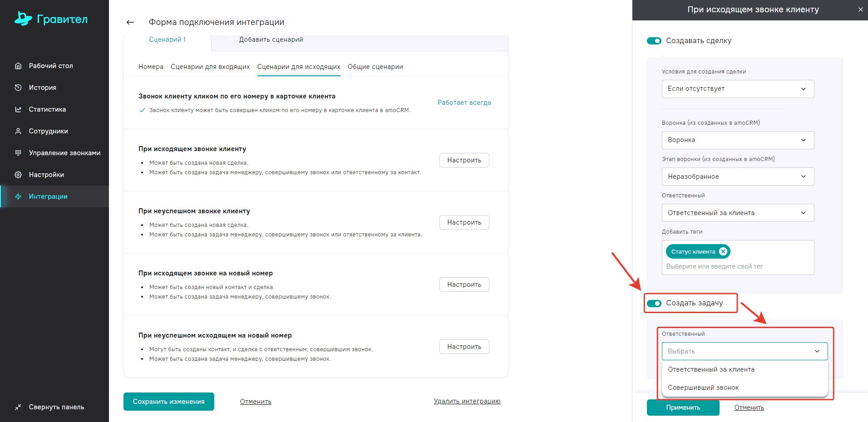Expand the Если отсутствует dropdown
Screen dimensions: 868x422
[x=738, y=89]
